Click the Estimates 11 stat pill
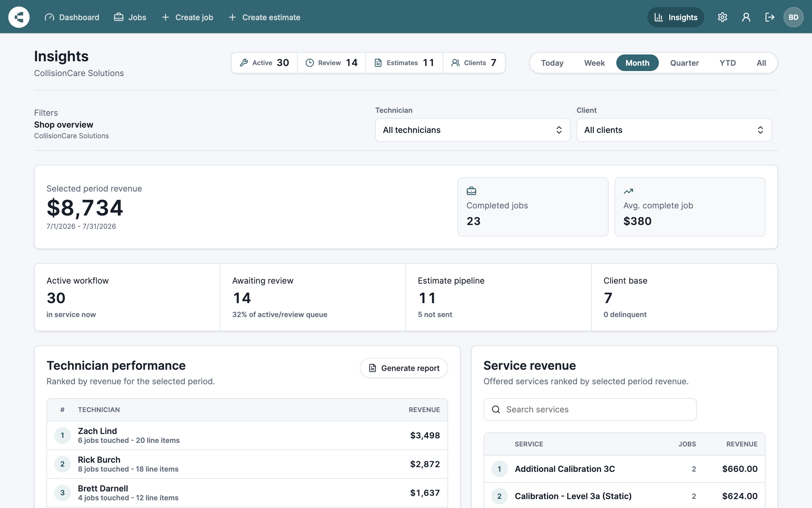The height and width of the screenshot is (508, 812). coord(404,63)
